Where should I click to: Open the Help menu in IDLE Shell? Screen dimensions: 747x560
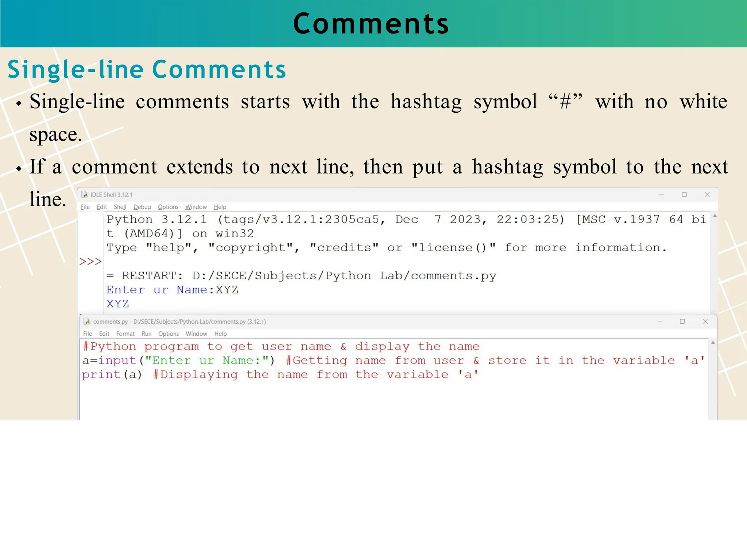220,207
